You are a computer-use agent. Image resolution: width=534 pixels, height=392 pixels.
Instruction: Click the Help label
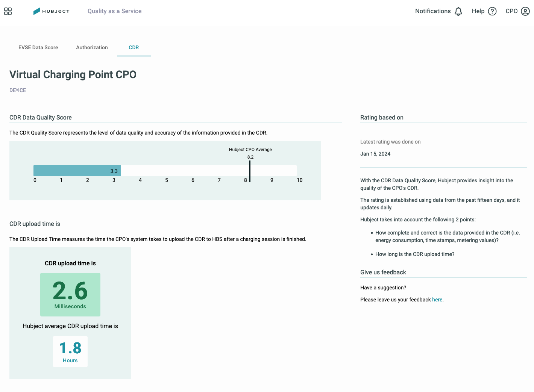pos(478,11)
